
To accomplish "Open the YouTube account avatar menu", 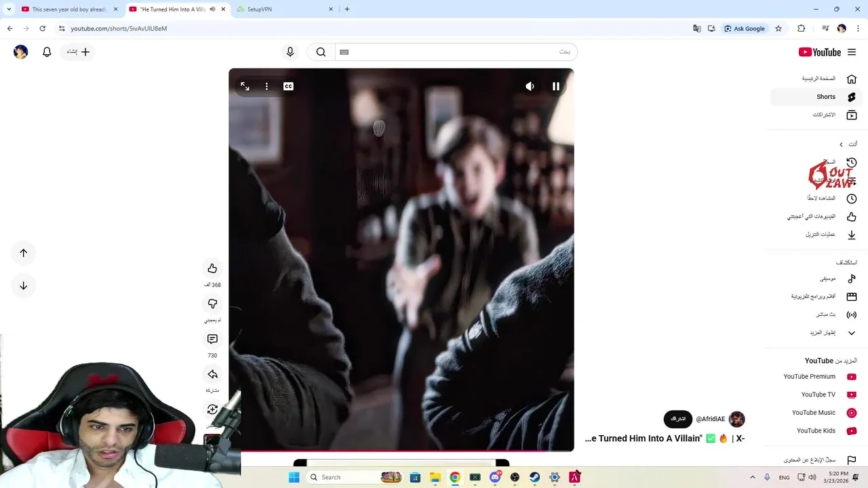I will click(21, 52).
